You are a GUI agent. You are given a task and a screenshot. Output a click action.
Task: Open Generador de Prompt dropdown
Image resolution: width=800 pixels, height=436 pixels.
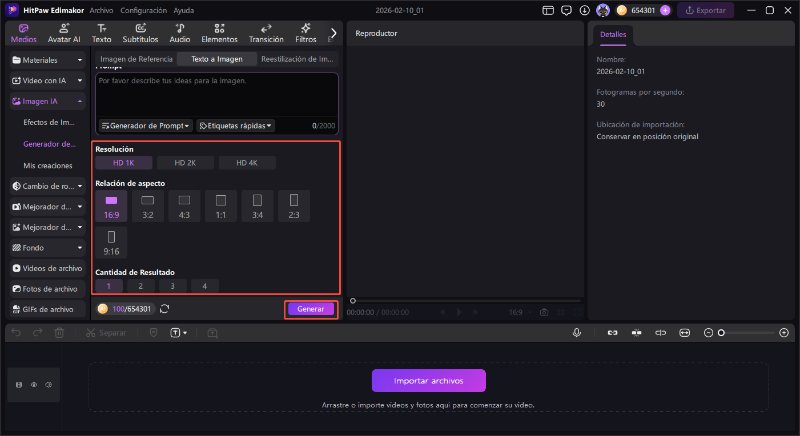146,125
